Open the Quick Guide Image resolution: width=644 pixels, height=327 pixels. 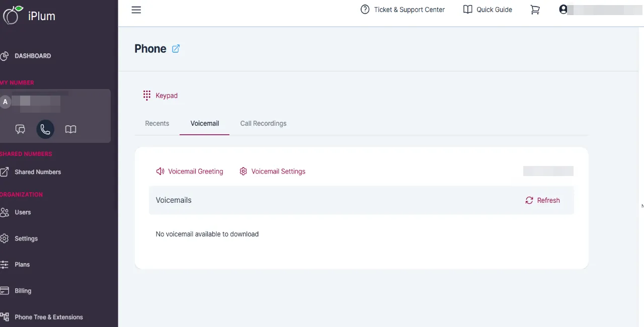click(488, 10)
